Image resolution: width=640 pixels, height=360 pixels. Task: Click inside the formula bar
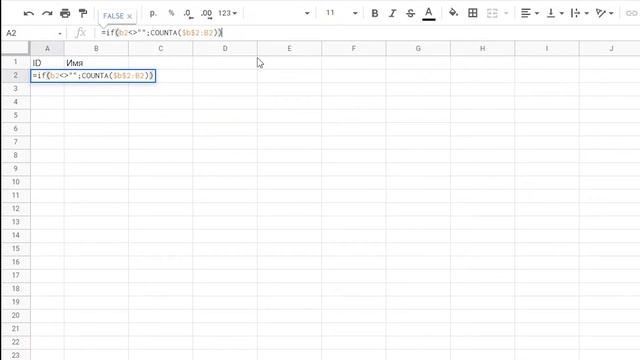click(x=367, y=33)
